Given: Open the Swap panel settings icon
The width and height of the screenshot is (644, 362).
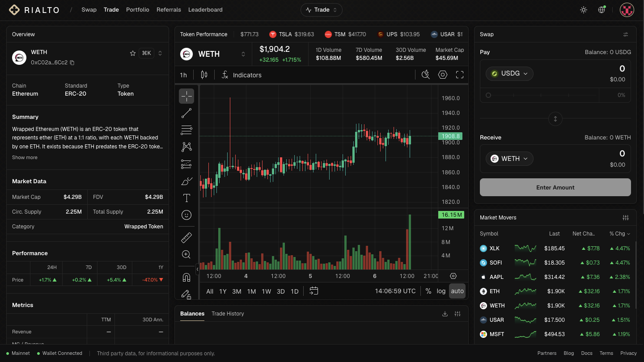Looking at the screenshot, I should 626,34.
